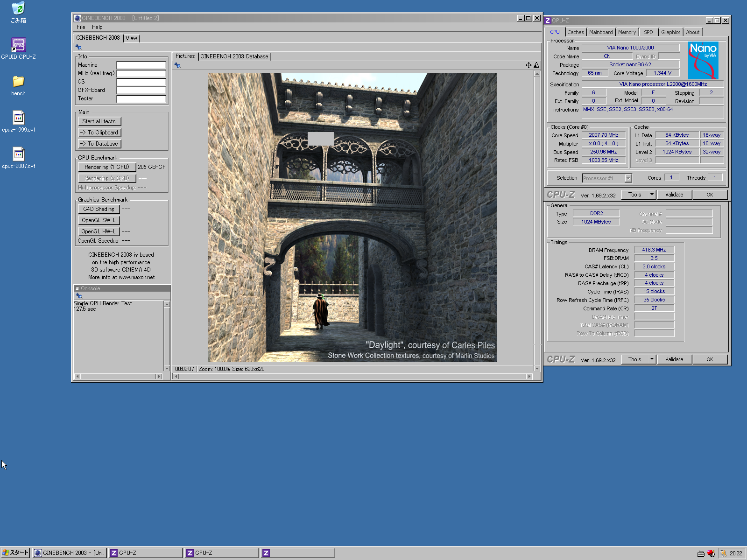Run Rendering (1 CPU) benchmark

point(107,167)
